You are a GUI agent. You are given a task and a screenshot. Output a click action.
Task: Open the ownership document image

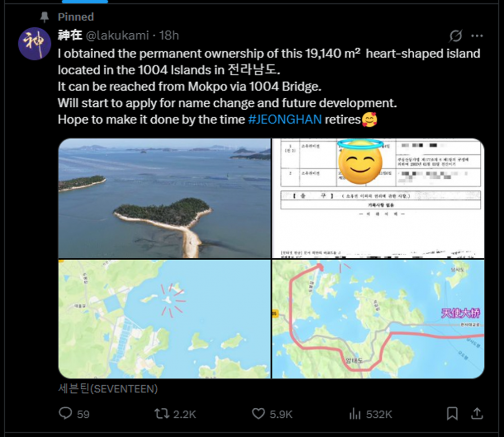pyautogui.click(x=378, y=198)
